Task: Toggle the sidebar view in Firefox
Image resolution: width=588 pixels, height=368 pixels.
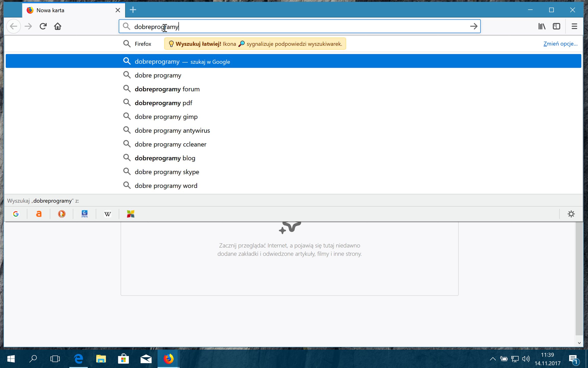Action: pyautogui.click(x=556, y=26)
